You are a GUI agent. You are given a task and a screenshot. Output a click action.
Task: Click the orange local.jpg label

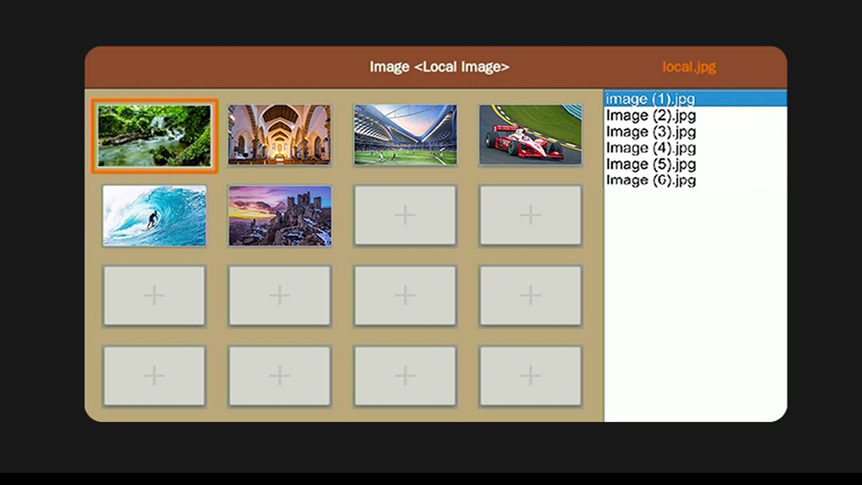tap(689, 67)
